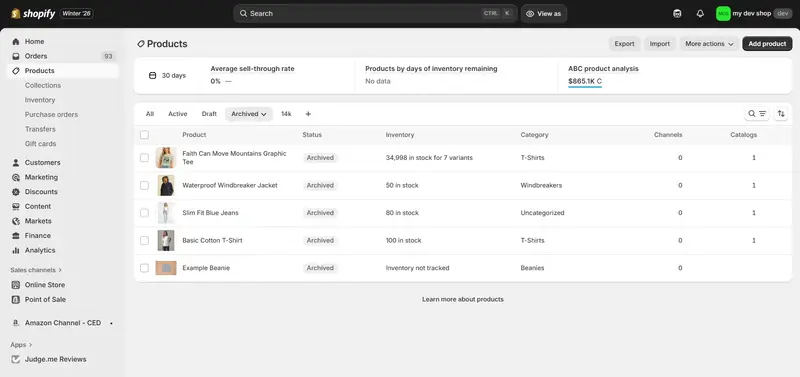
Task: Click the green store avatar icon
Action: (x=723, y=14)
